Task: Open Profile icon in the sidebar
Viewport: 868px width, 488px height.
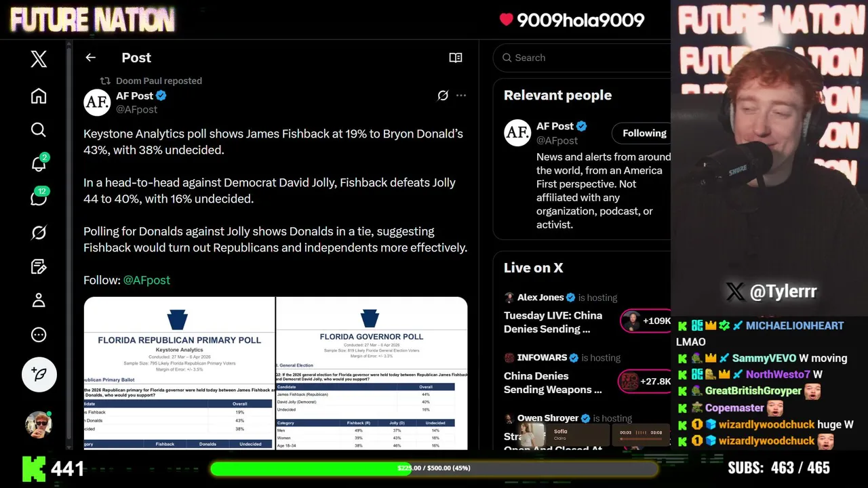Action: click(x=39, y=300)
